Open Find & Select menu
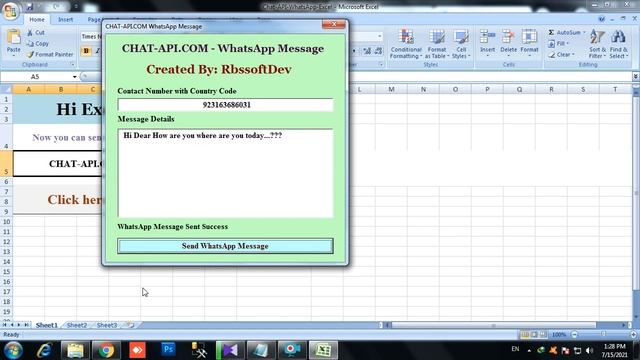Image resolution: width=640 pixels, height=360 pixels. tap(618, 44)
